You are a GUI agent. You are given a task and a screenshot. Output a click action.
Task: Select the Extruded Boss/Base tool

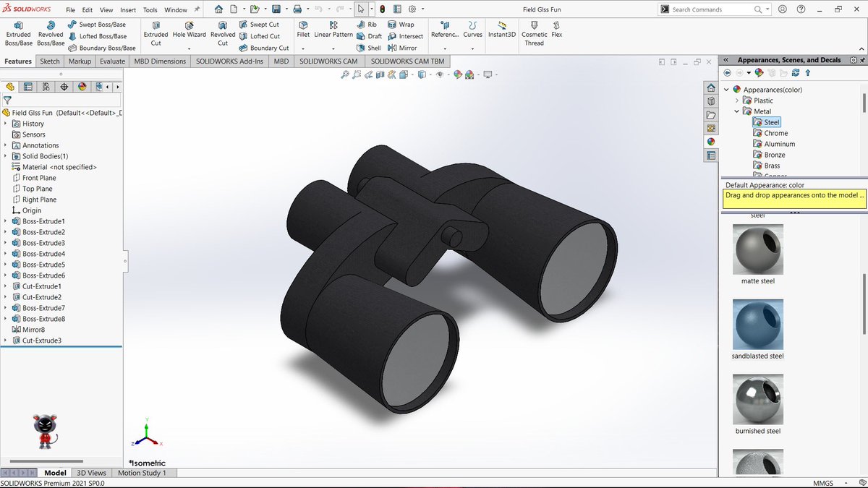[18, 32]
